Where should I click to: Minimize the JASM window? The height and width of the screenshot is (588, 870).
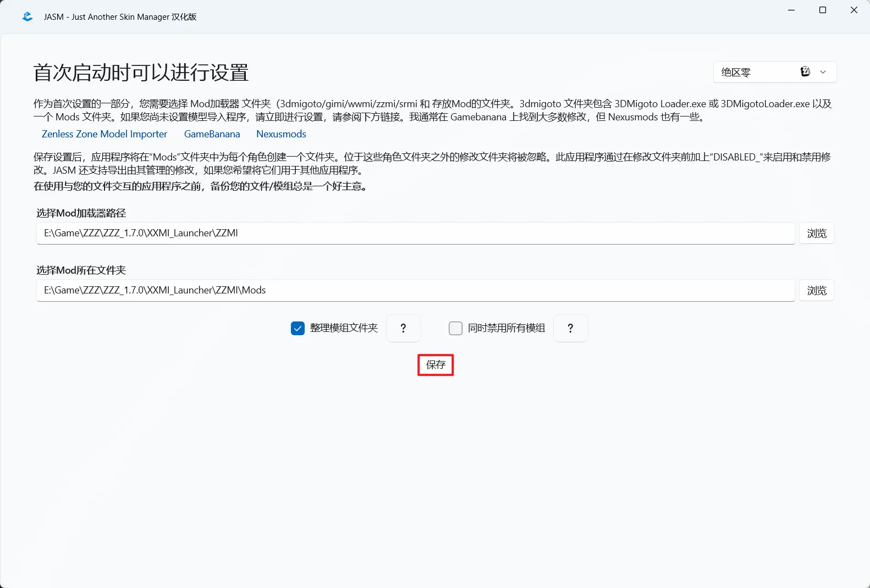791,10
